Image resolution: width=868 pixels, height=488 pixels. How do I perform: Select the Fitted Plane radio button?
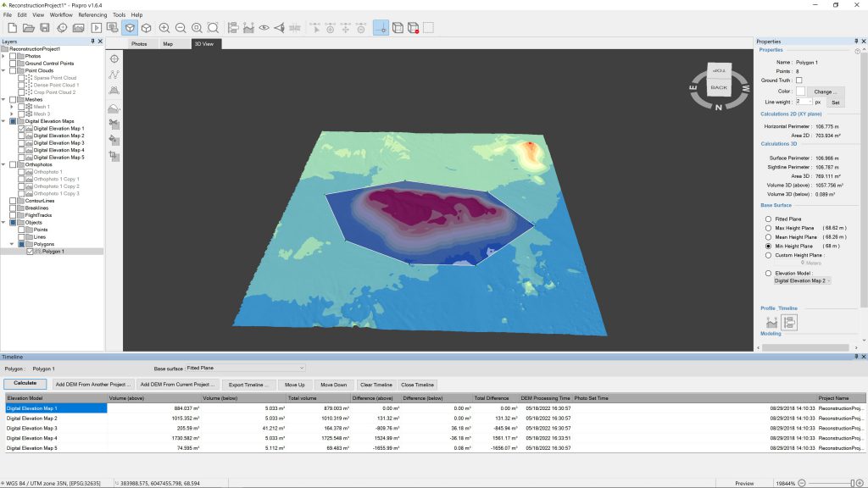(768, 219)
